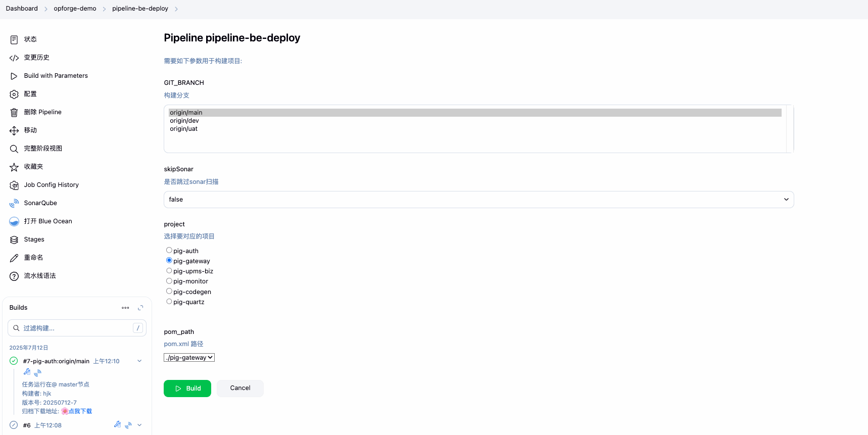Go to 变更历史 in sidebar
This screenshot has width=868, height=435.
(36, 58)
